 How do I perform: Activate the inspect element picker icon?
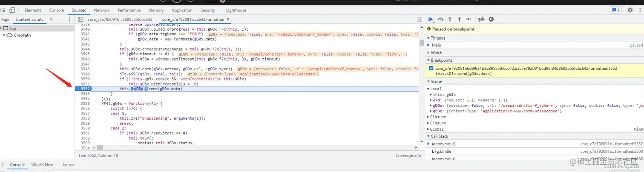[x=3, y=10]
